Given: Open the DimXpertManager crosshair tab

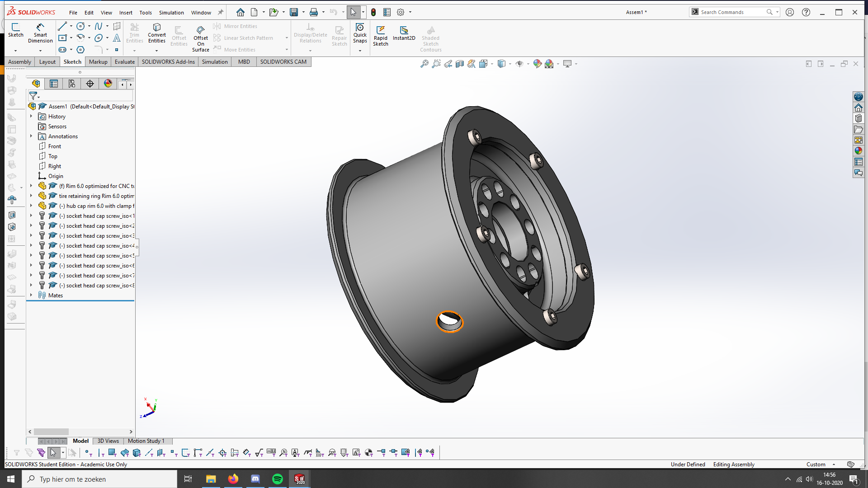Looking at the screenshot, I should click(90, 84).
